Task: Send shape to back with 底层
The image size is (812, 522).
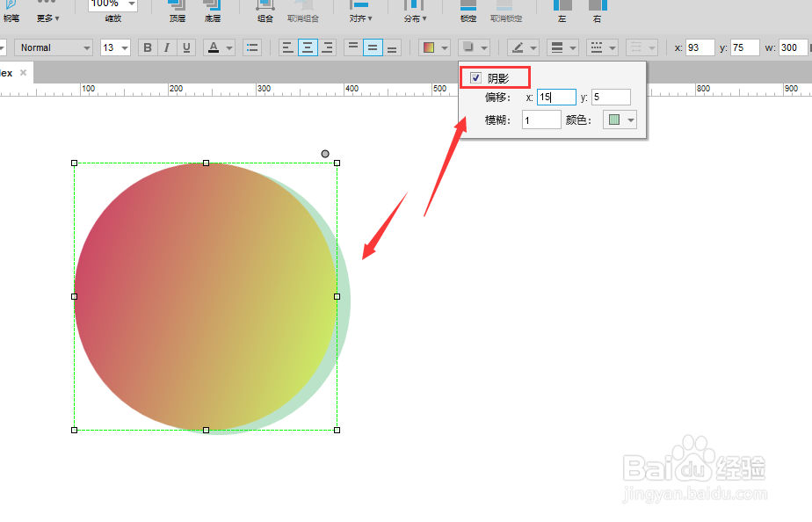Action: tap(213, 11)
